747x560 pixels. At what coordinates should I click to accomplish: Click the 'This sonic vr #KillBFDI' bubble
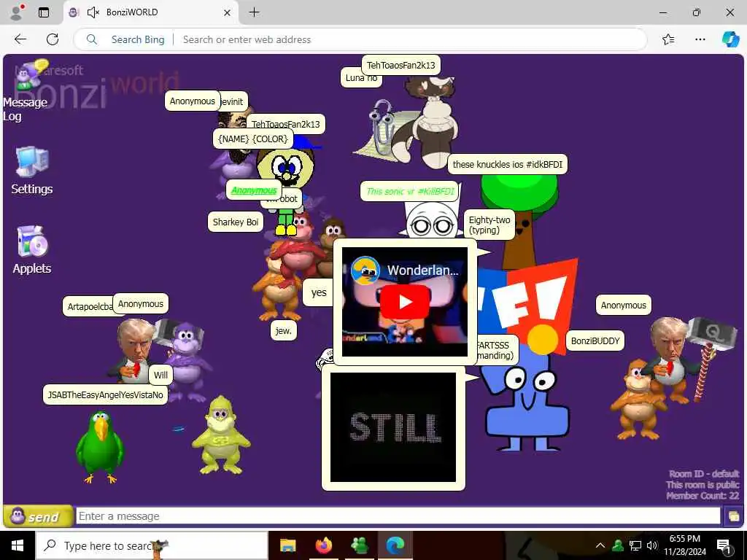tap(410, 192)
